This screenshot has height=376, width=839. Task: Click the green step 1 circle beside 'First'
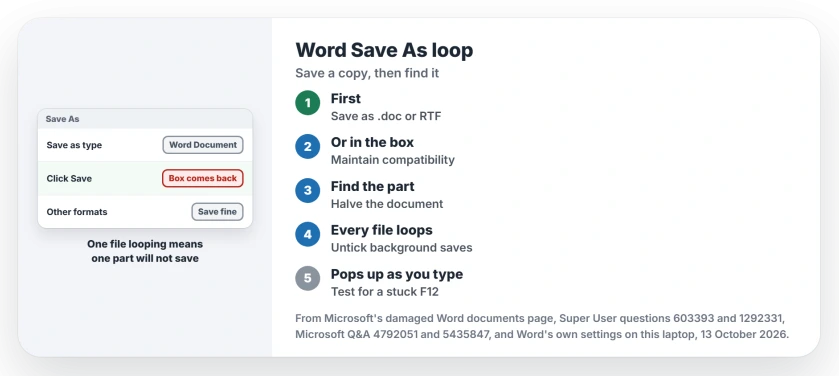[308, 103]
